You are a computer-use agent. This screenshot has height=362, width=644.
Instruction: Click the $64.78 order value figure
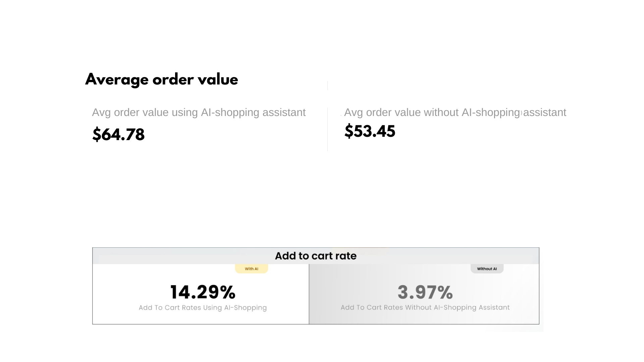click(118, 134)
